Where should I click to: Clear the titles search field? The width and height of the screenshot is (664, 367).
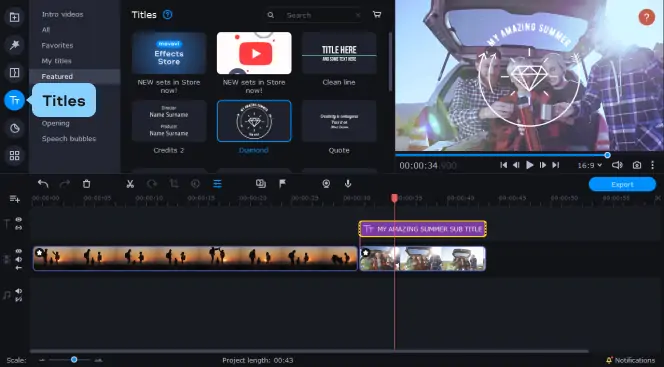pyautogui.click(x=358, y=15)
